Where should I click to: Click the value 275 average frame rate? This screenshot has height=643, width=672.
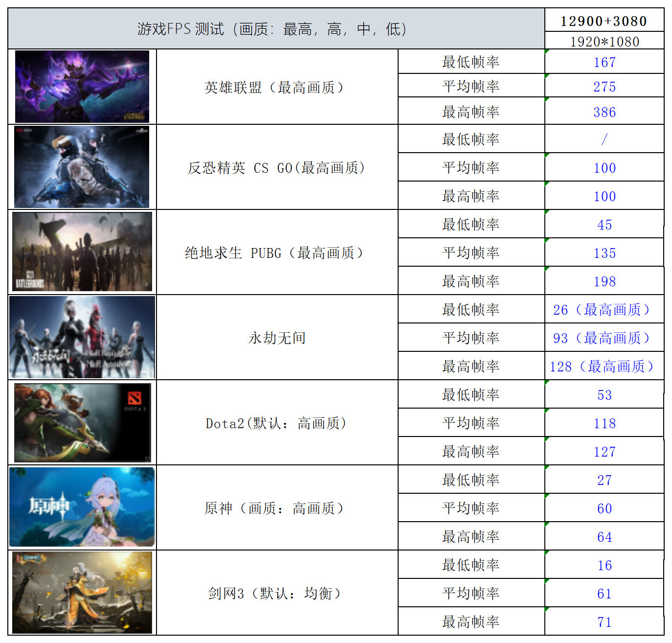[x=605, y=86]
